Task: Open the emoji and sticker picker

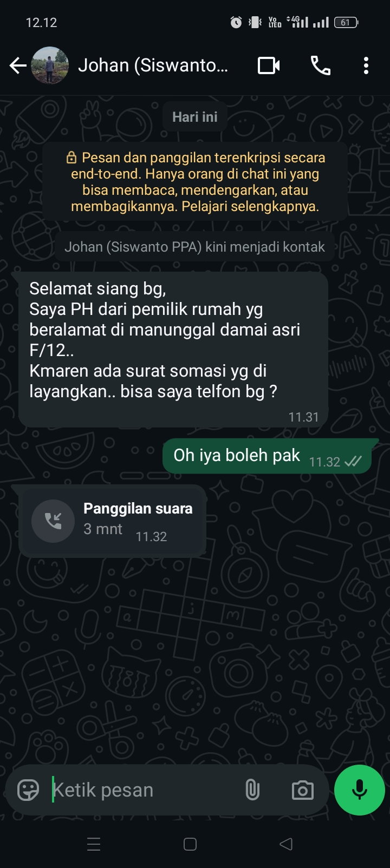Action: pos(28,790)
